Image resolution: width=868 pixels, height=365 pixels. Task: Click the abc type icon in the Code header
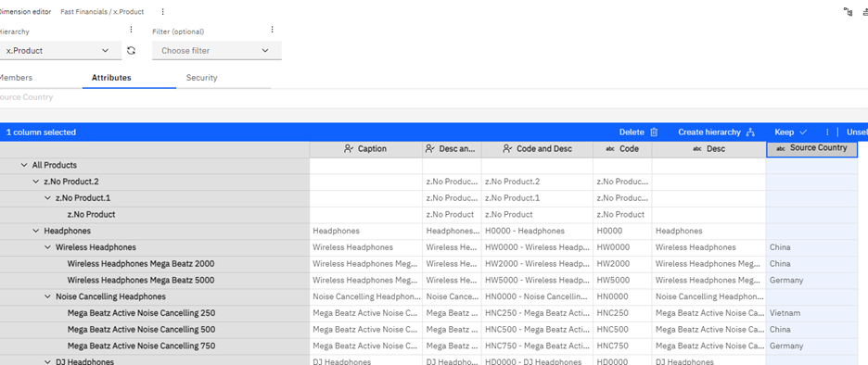610,149
